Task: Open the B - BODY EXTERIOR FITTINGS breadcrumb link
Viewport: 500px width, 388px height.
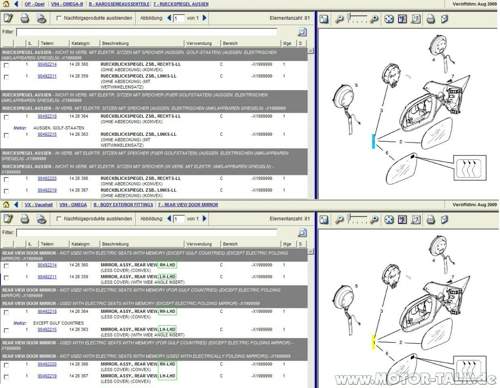Action: pyautogui.click(x=123, y=205)
